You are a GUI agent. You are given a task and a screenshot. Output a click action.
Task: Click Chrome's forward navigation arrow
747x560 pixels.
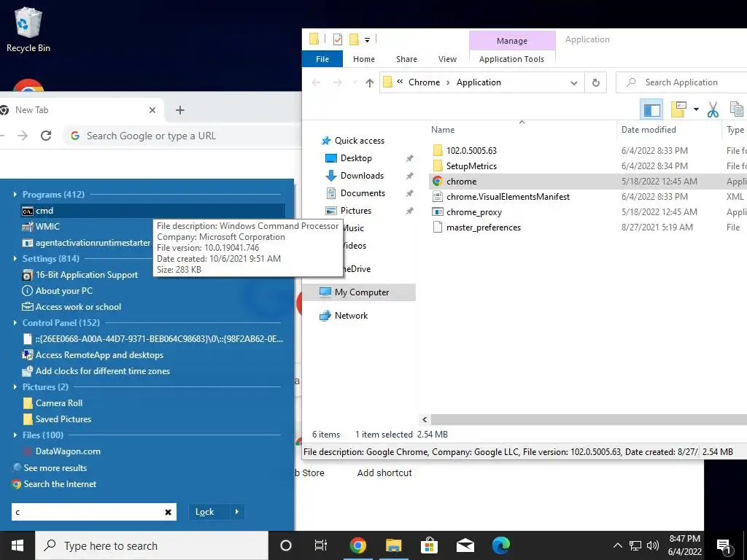23,136
